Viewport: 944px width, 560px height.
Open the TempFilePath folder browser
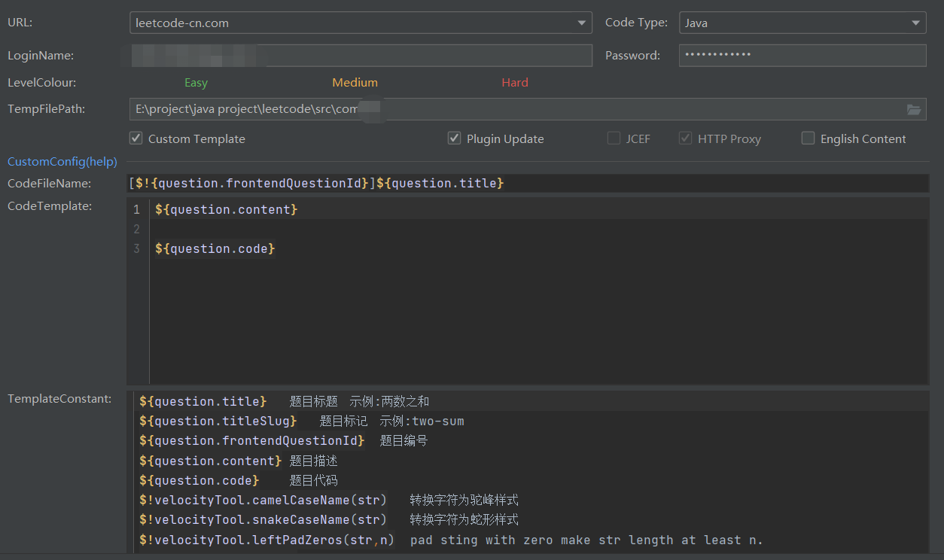tap(914, 109)
